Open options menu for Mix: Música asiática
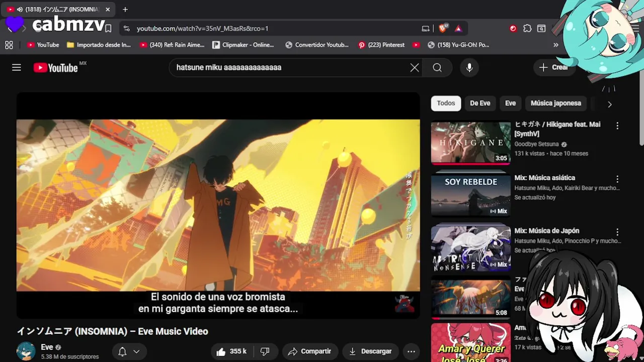 (617, 179)
